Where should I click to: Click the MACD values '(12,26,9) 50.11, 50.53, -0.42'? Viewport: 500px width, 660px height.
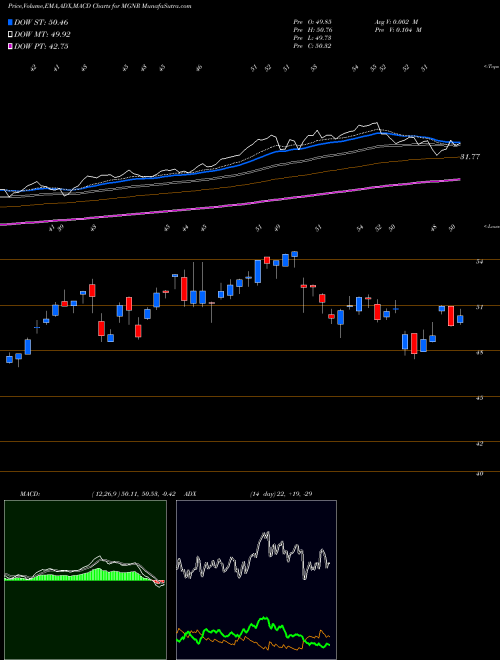click(x=136, y=494)
